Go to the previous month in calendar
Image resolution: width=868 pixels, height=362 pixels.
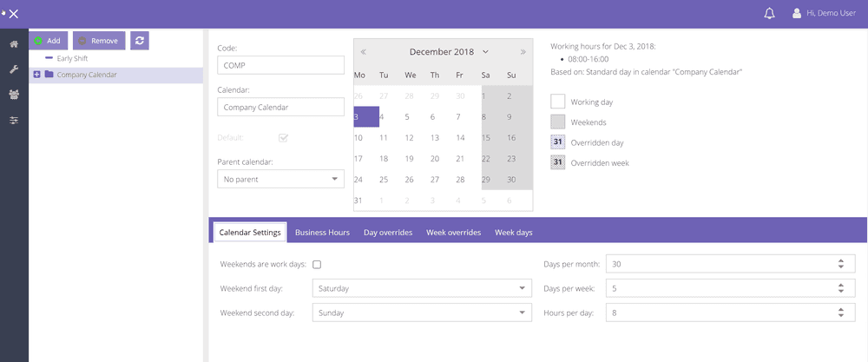click(363, 52)
